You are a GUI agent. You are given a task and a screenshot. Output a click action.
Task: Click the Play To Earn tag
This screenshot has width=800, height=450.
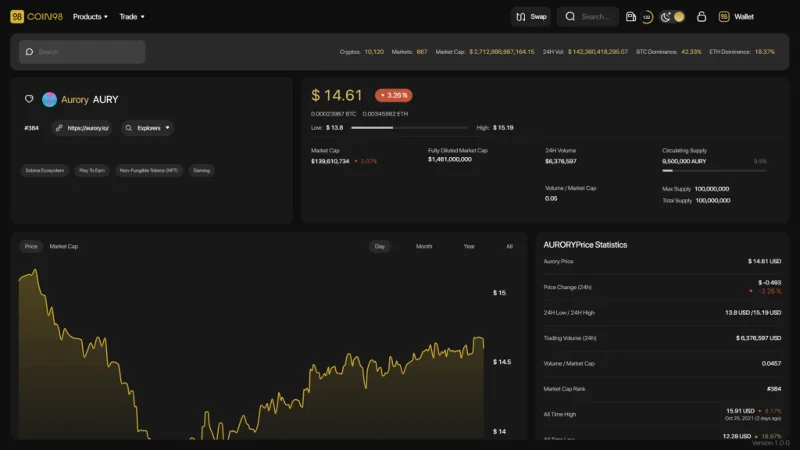coord(92,170)
